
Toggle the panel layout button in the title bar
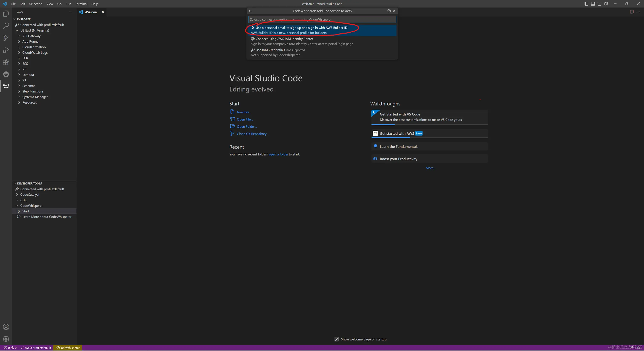click(593, 4)
